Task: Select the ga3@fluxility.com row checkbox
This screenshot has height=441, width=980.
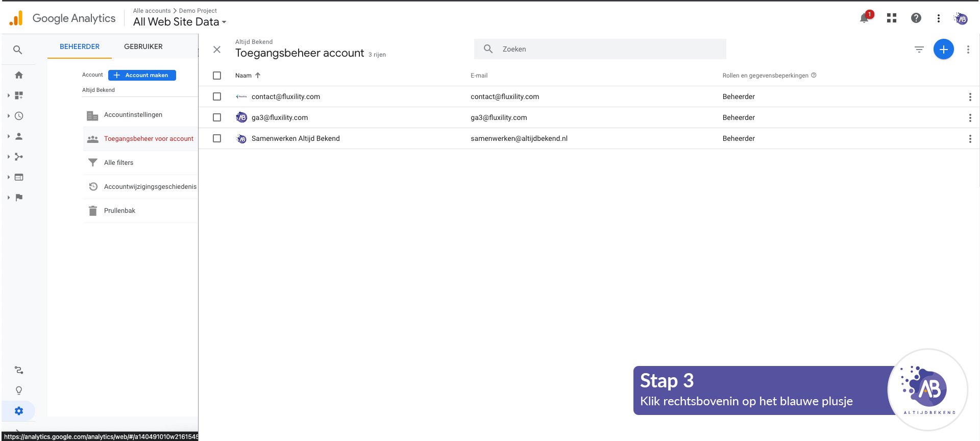Action: click(217, 117)
